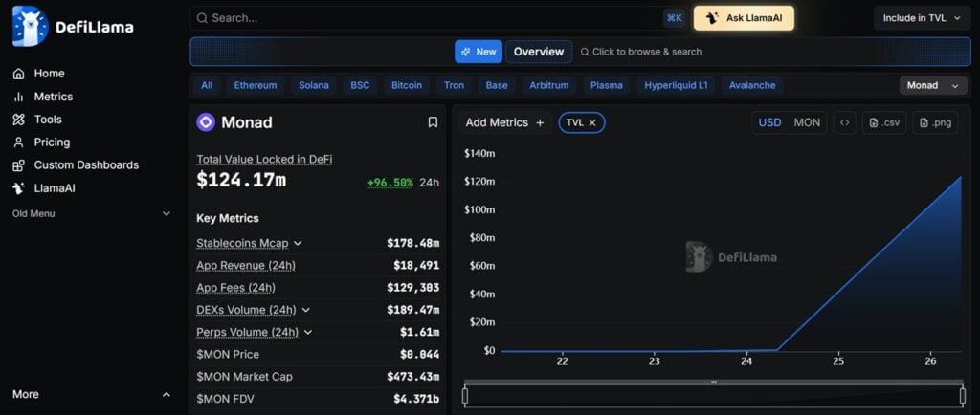This screenshot has height=415, width=980.
Task: Open Tools from the sidebar
Action: (x=47, y=120)
